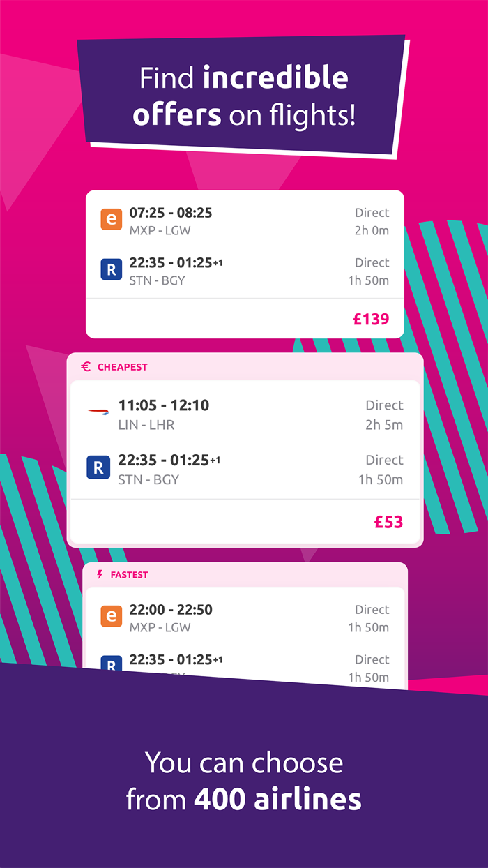Select the first flight offer card

(244, 262)
